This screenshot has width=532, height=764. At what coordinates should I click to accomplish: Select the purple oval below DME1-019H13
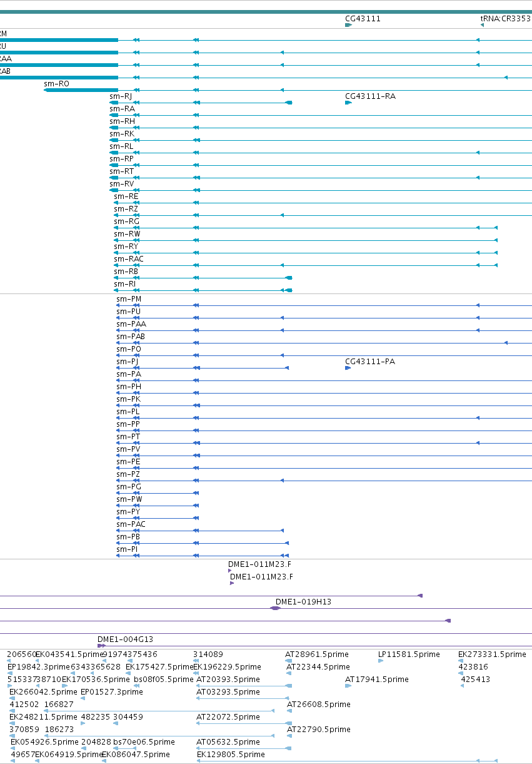275,608
